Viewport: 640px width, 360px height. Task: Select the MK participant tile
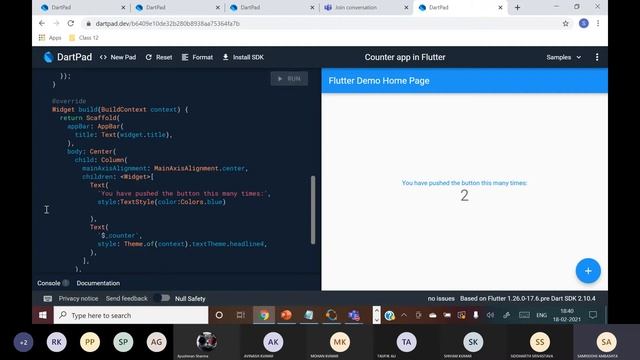coord(340,342)
